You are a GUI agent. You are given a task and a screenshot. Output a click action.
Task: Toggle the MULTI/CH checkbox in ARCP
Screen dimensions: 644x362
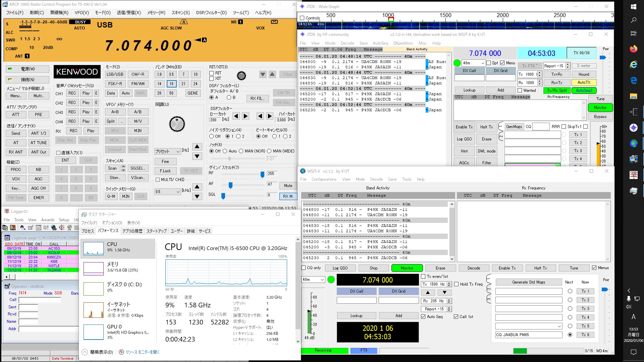coord(158,180)
